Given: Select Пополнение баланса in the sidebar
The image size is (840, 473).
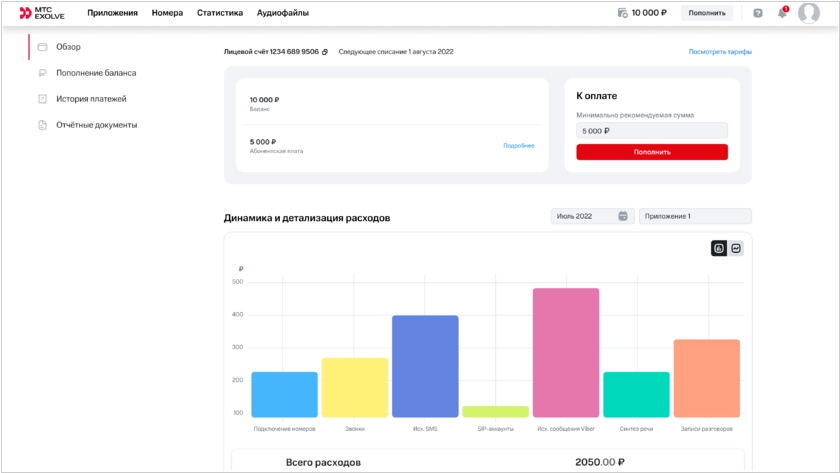Looking at the screenshot, I should click(x=96, y=73).
